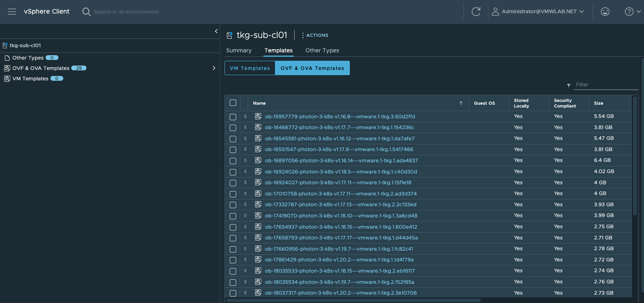Open the ob-16545581-photon-3-k8s-v1.16.12 template link
The width and height of the screenshot is (644, 303).
tap(340, 138)
